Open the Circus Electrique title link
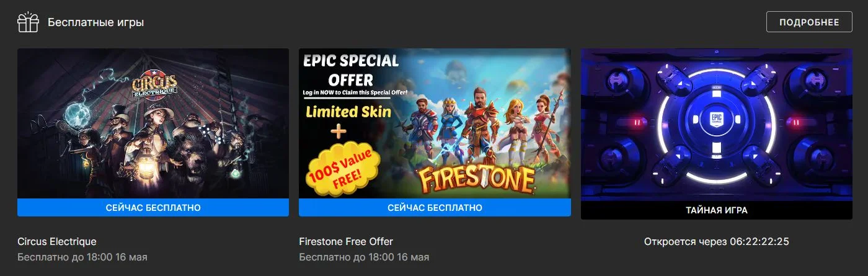This screenshot has width=868, height=276. (57, 241)
